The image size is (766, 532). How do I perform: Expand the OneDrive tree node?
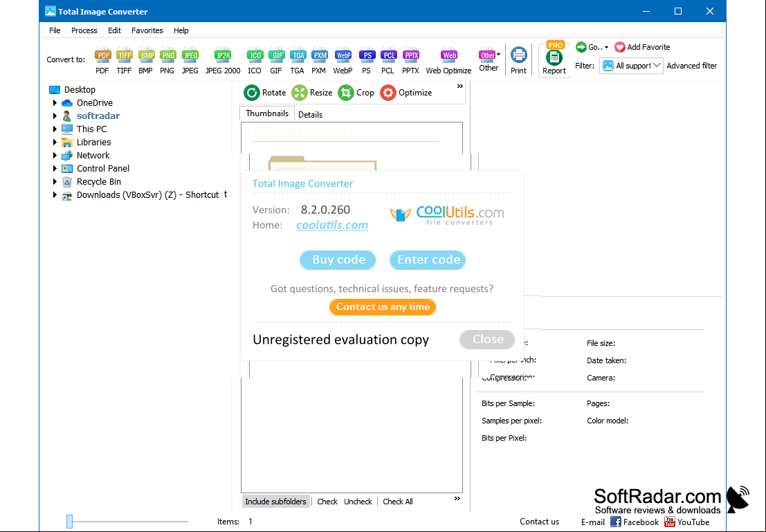tap(55, 103)
